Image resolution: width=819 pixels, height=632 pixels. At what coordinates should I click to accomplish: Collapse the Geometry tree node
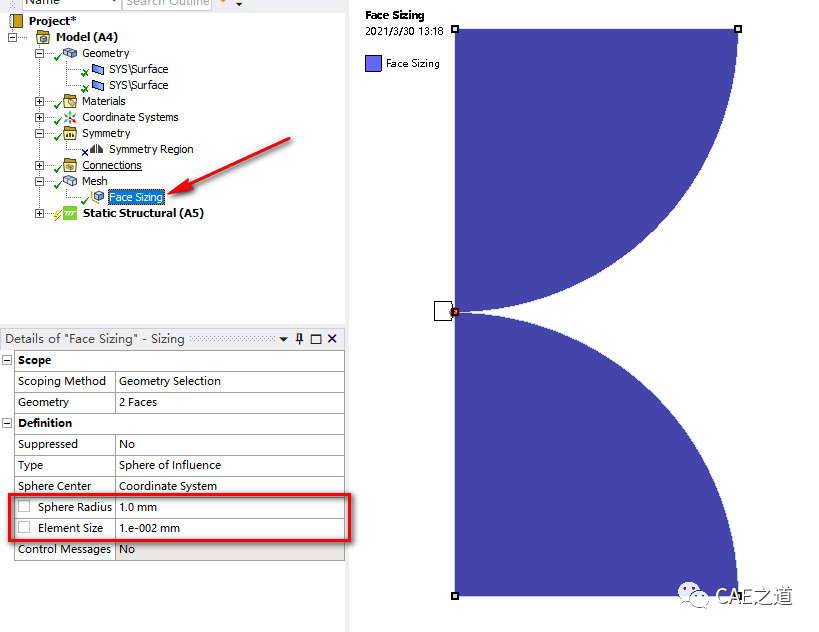(x=39, y=53)
